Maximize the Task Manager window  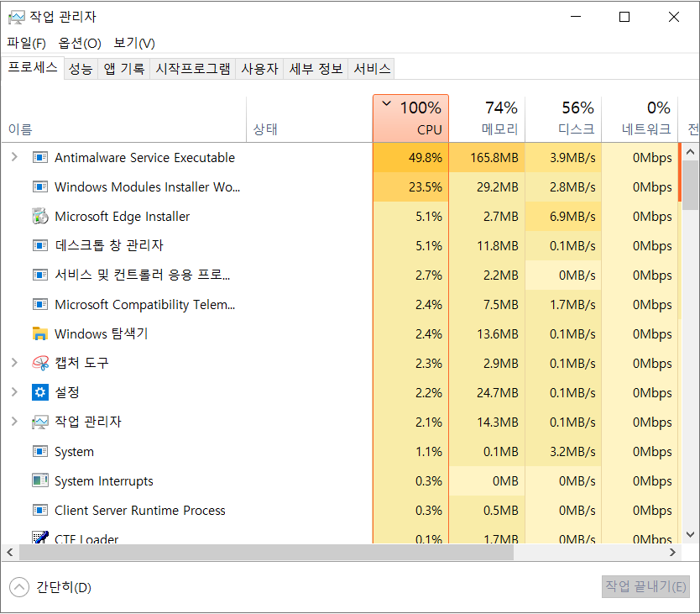pos(624,17)
